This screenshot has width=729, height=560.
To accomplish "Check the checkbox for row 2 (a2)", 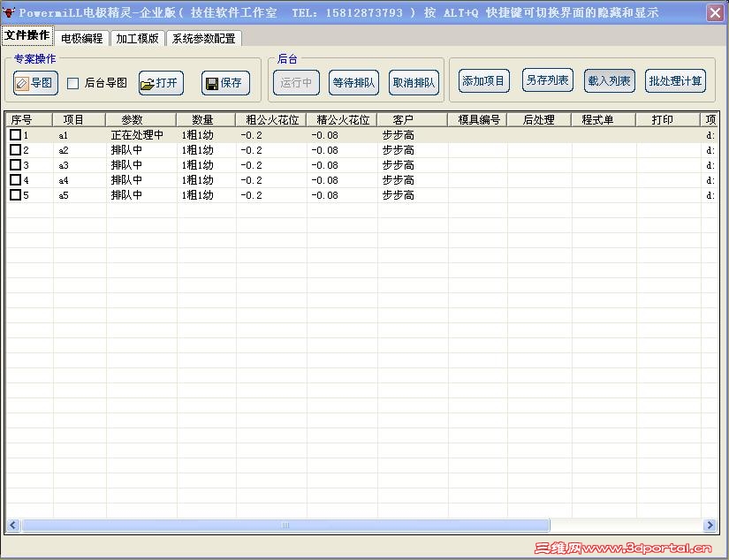I will point(15,149).
